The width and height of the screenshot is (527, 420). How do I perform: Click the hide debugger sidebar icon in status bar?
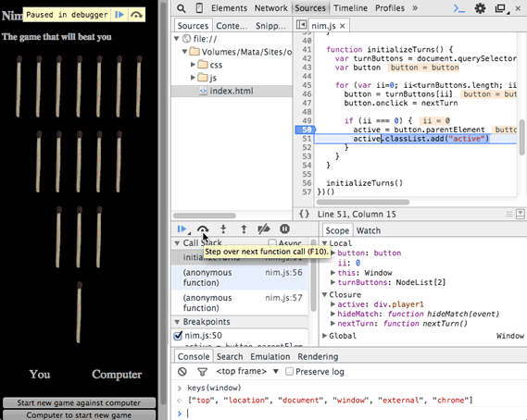521,214
